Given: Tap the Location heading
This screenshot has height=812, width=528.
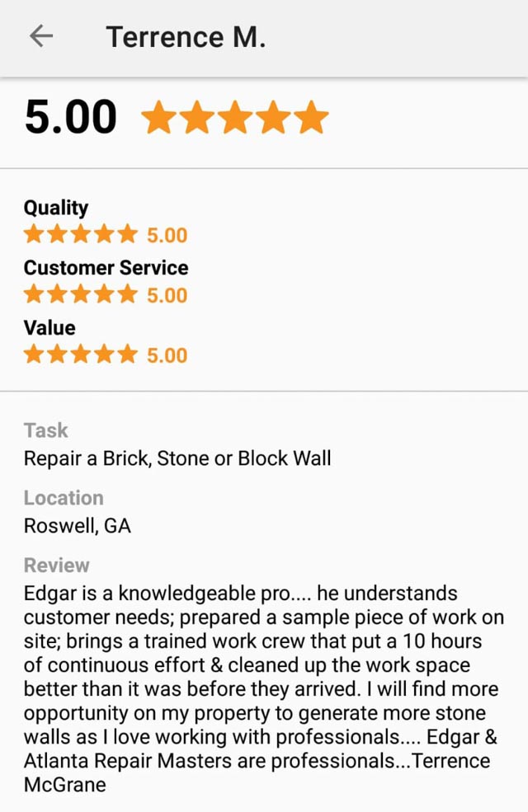Looking at the screenshot, I should click(x=64, y=498).
